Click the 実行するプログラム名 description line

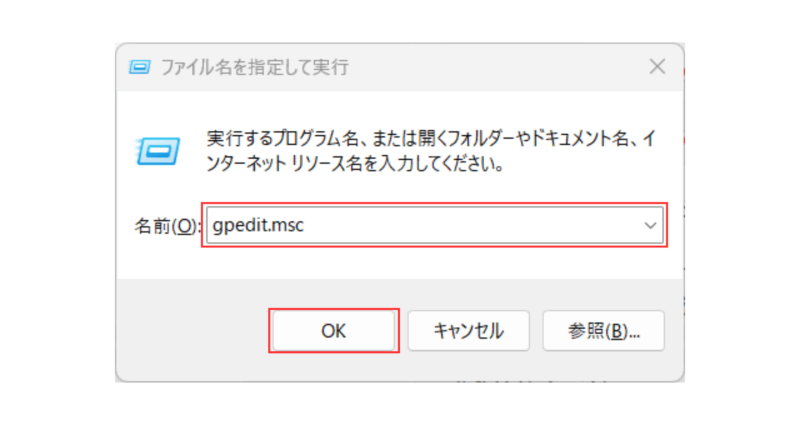tap(431, 138)
